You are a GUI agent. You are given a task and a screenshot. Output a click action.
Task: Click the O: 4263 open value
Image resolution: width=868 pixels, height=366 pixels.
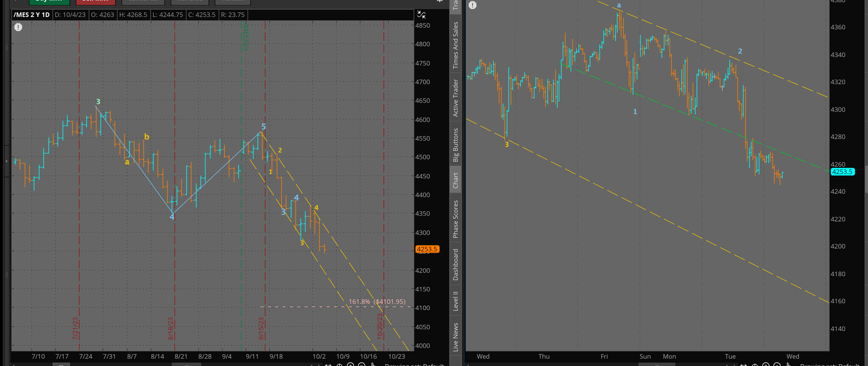point(103,15)
